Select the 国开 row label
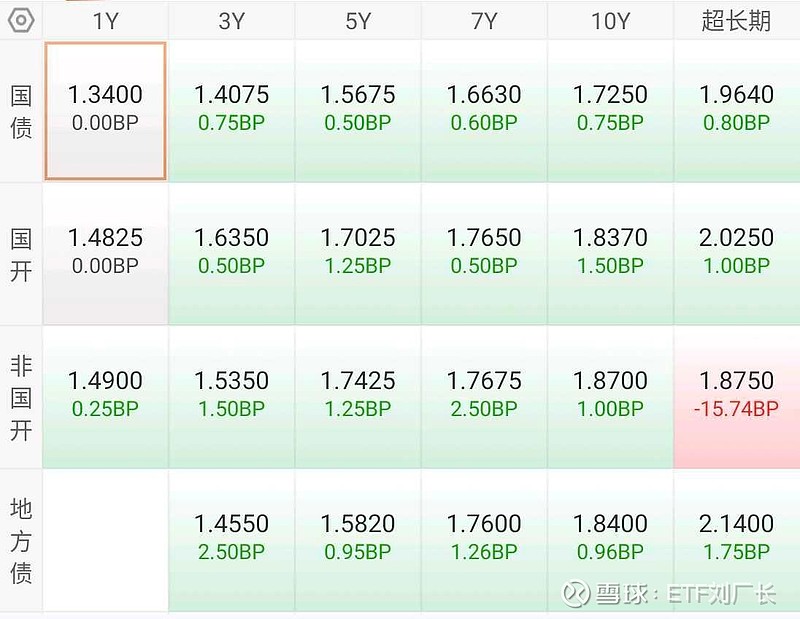This screenshot has height=619, width=800. [x=21, y=254]
